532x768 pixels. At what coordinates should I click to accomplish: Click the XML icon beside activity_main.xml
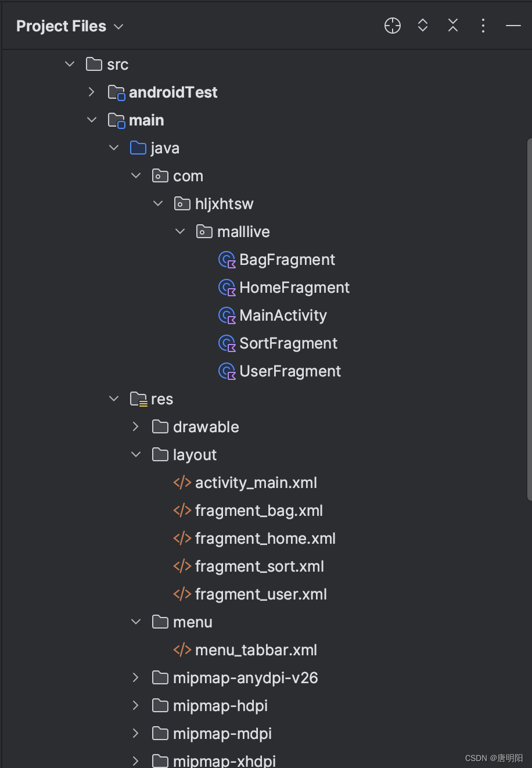point(182,482)
